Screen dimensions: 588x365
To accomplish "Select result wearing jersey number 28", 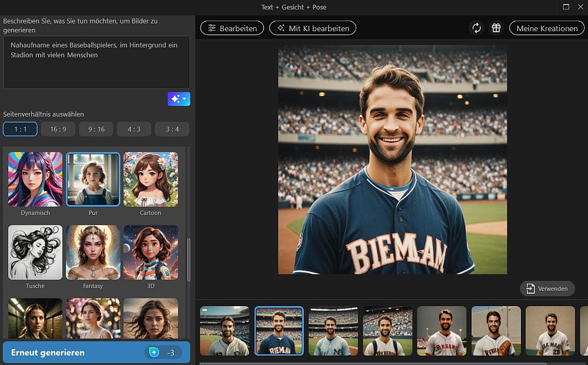I will (x=550, y=331).
